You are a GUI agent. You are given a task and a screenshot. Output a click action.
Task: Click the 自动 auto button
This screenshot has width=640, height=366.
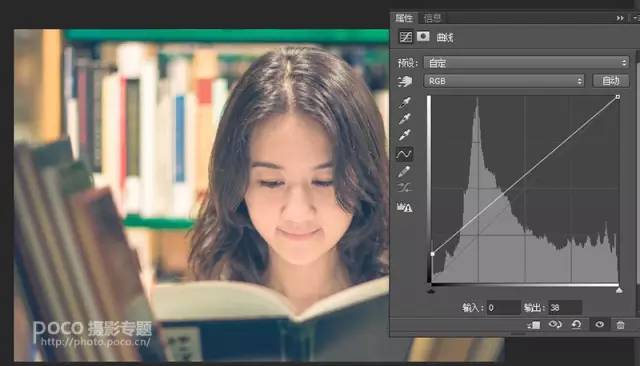[x=611, y=81]
